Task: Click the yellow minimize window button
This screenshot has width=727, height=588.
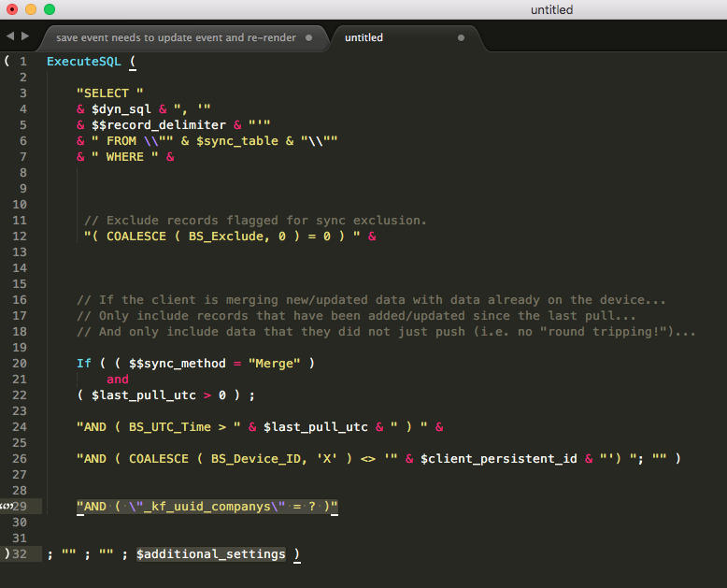Action: pos(31,9)
